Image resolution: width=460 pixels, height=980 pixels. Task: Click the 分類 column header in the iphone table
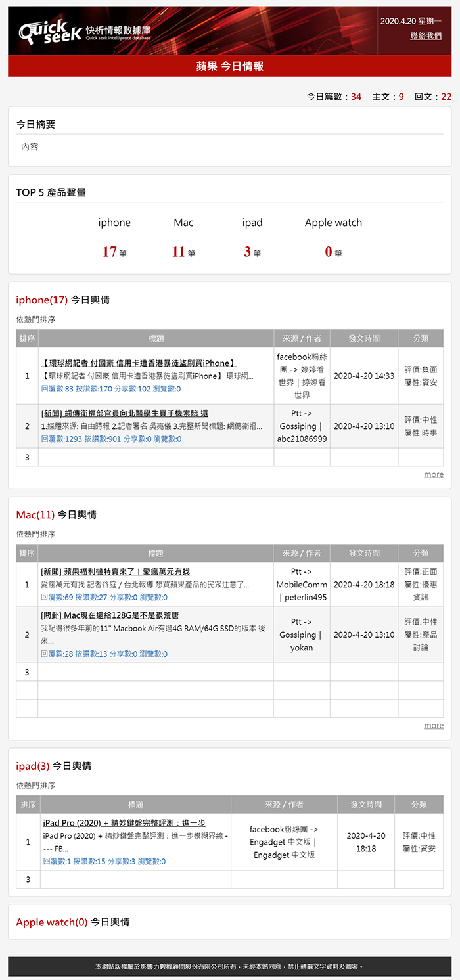[421, 338]
